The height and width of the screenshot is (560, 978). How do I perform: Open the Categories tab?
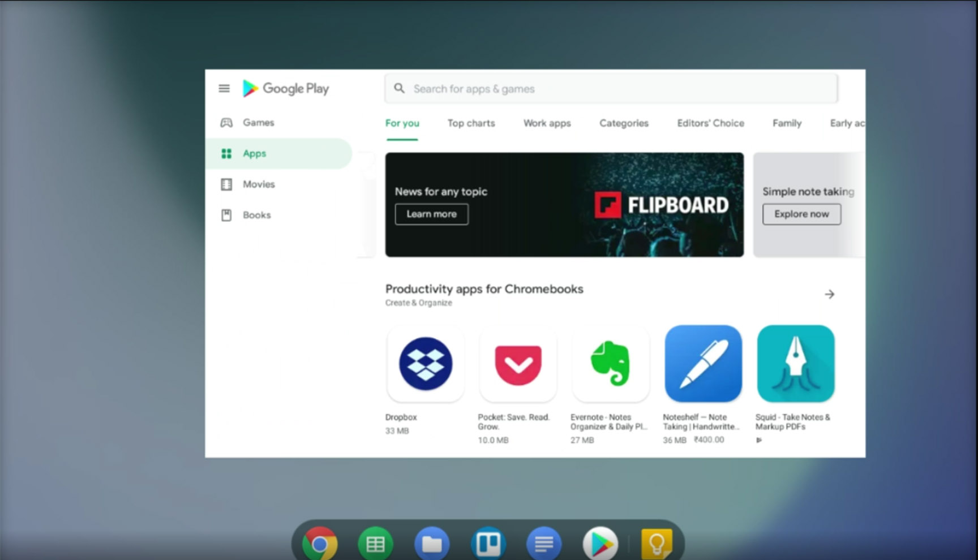coord(624,123)
